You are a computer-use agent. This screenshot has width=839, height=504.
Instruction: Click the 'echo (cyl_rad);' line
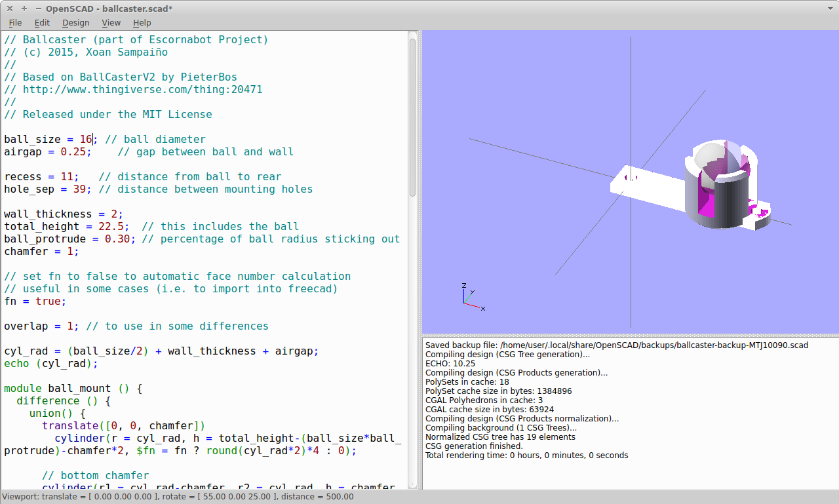51,364
